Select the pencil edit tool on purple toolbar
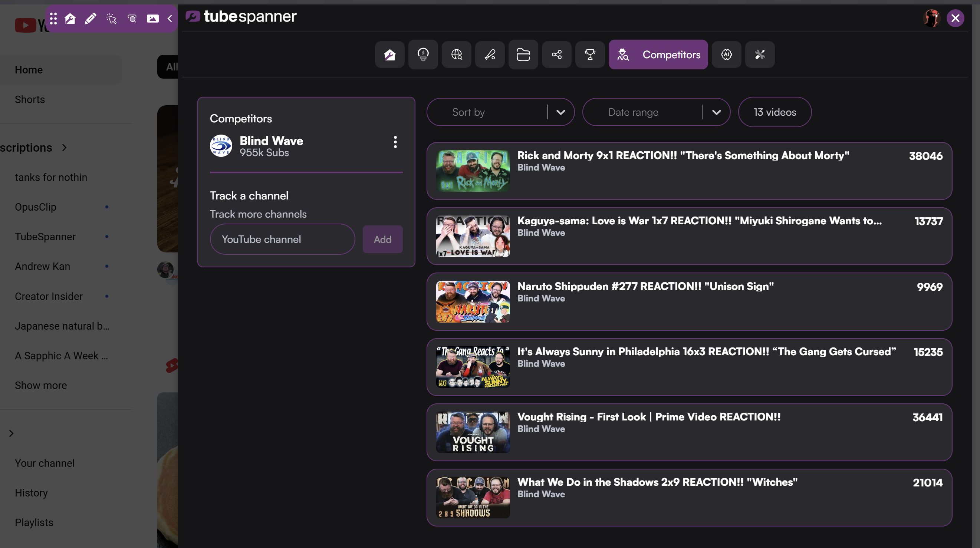 tap(91, 18)
